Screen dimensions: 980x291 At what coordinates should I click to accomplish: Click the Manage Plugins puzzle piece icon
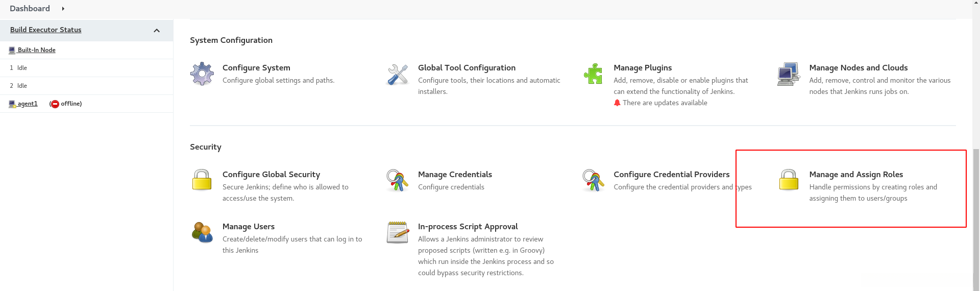593,74
